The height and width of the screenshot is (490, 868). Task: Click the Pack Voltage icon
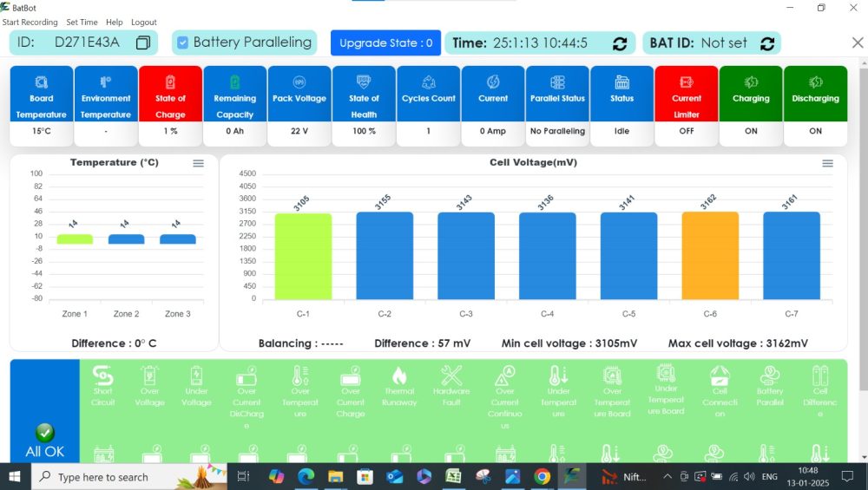point(299,82)
